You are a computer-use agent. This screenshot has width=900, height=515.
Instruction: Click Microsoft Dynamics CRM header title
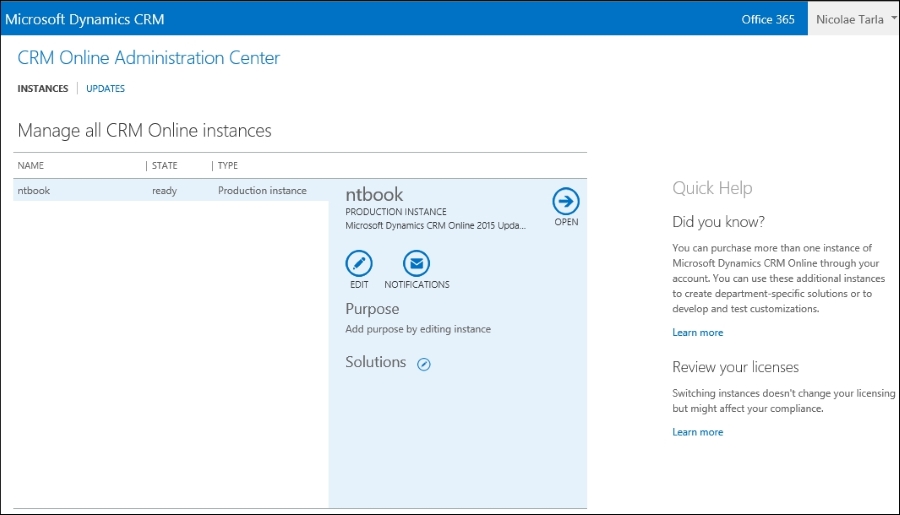click(85, 20)
